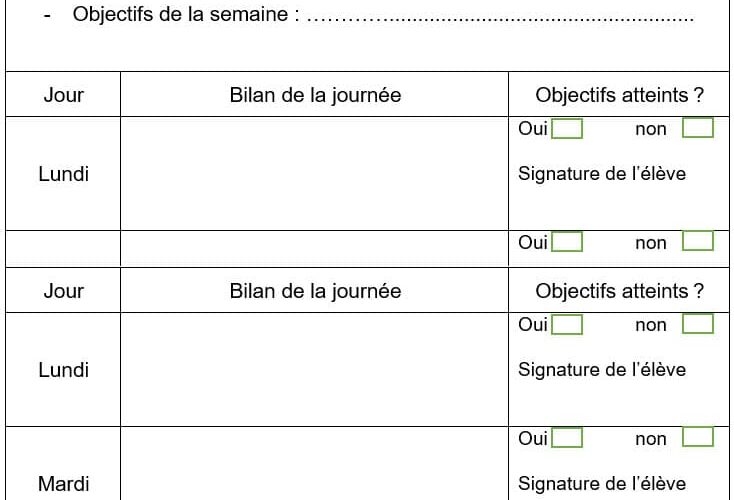Screen dimensions: 734x500
Task: Check the Oui box in first Lundi row
Action: tap(567, 128)
